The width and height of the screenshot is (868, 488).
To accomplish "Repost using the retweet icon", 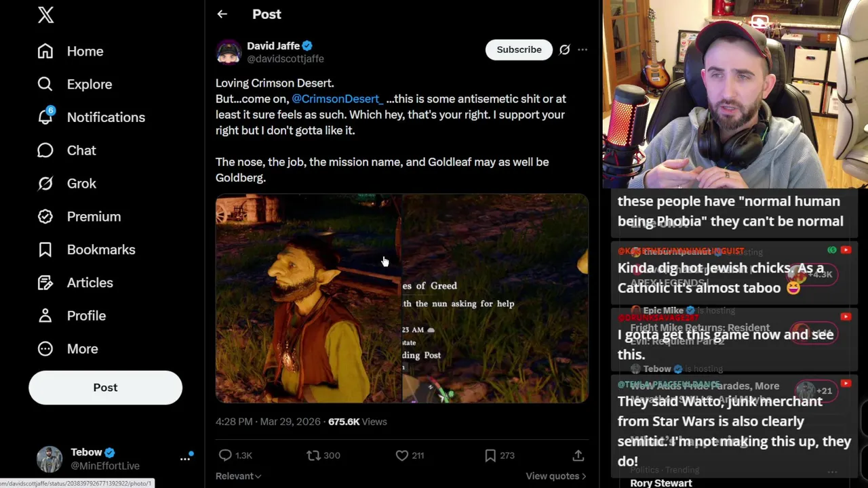I will (313, 455).
